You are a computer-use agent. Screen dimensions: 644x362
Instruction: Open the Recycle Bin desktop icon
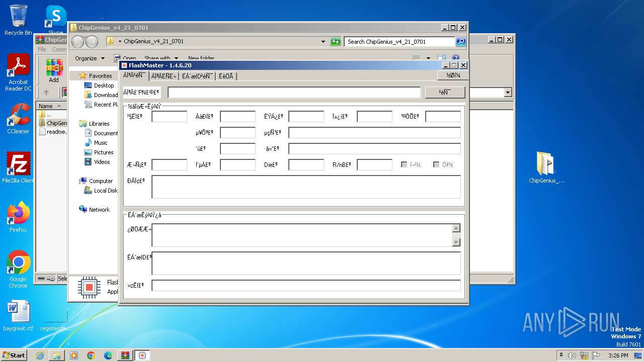(x=18, y=20)
